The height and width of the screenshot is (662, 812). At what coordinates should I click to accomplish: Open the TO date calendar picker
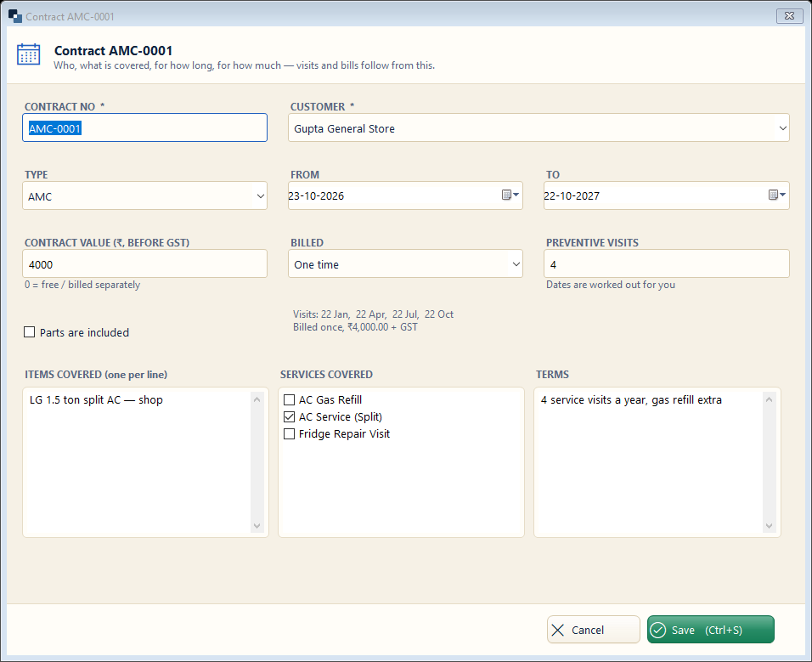[777, 195]
